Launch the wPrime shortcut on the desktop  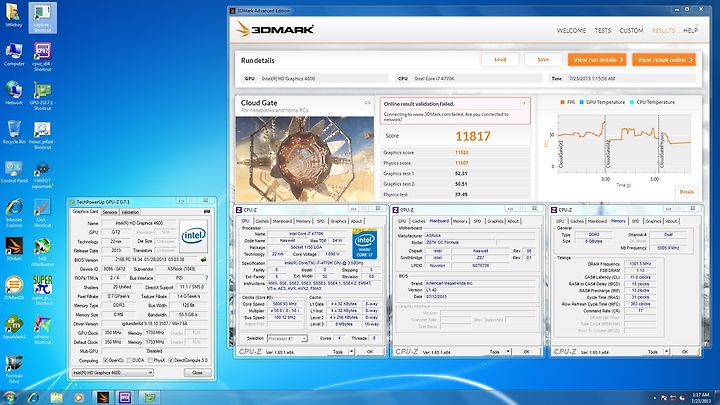(x=42, y=330)
